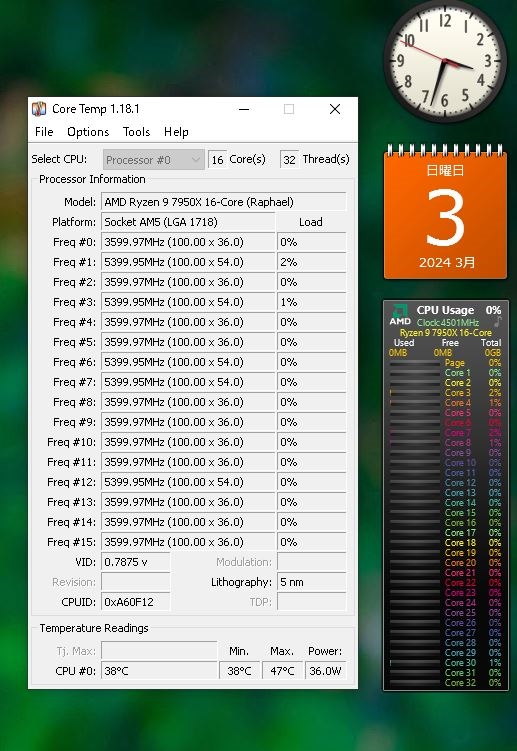
Task: Click the AMD logo in CPU Usage gadget
Action: coord(400,315)
